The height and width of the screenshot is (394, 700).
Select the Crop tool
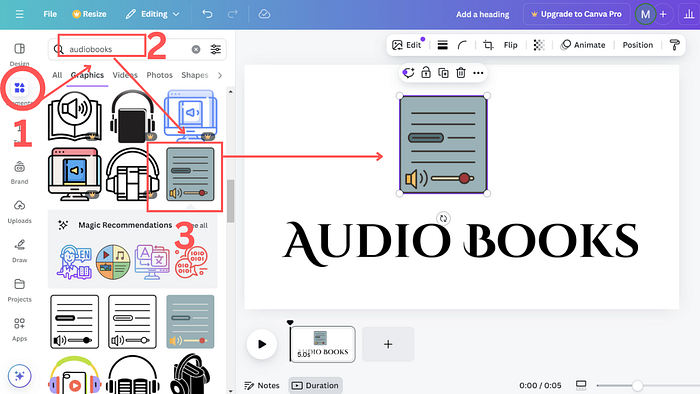(x=488, y=45)
